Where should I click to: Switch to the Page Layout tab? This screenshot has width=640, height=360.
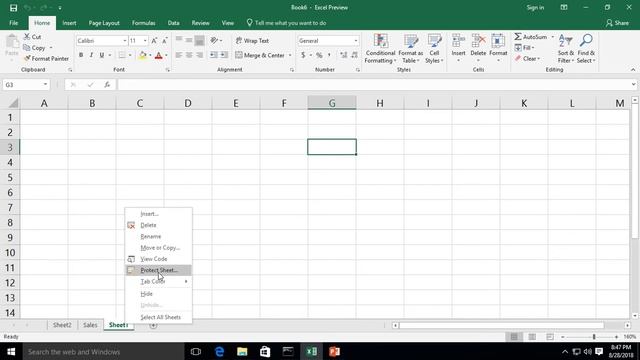104,23
